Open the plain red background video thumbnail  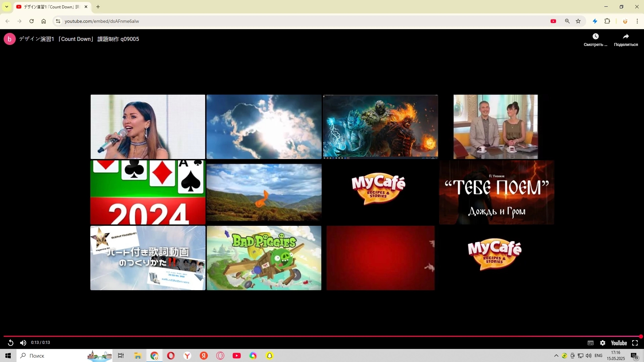(x=380, y=258)
